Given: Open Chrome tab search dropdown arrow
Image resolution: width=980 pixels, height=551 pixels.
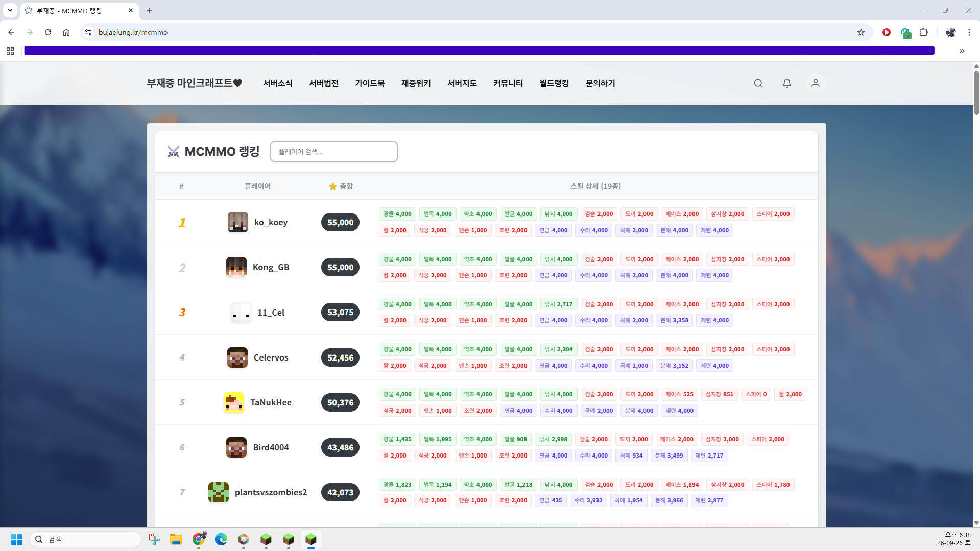Looking at the screenshot, I should click(x=10, y=10).
